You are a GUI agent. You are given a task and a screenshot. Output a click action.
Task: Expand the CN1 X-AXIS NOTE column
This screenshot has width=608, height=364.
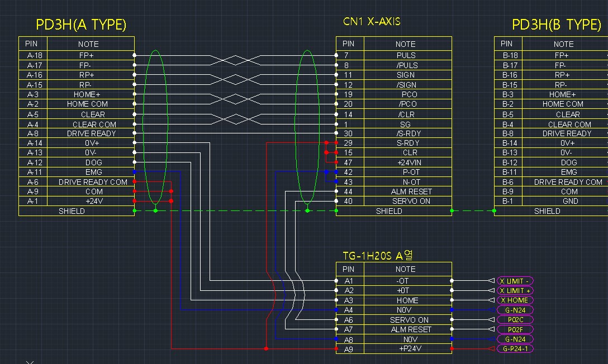[x=406, y=44]
